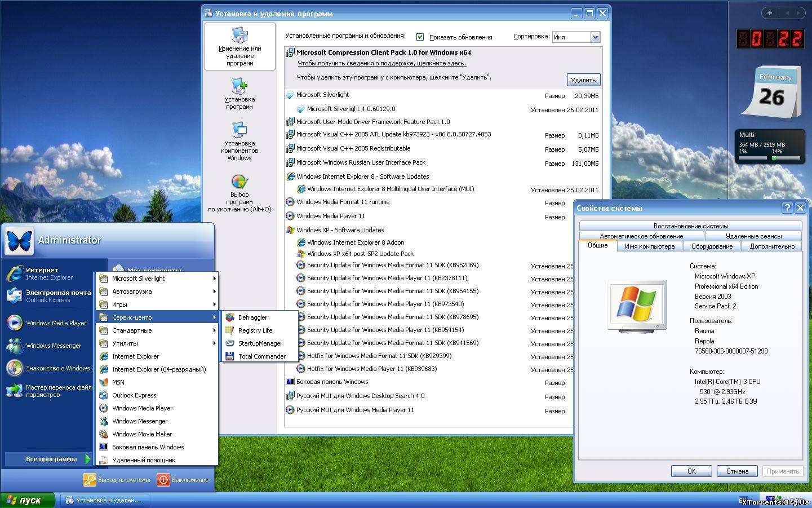Image resolution: width=812 pixels, height=508 pixels.
Task: Click support info link under Compression Client Pack
Action: click(382, 63)
